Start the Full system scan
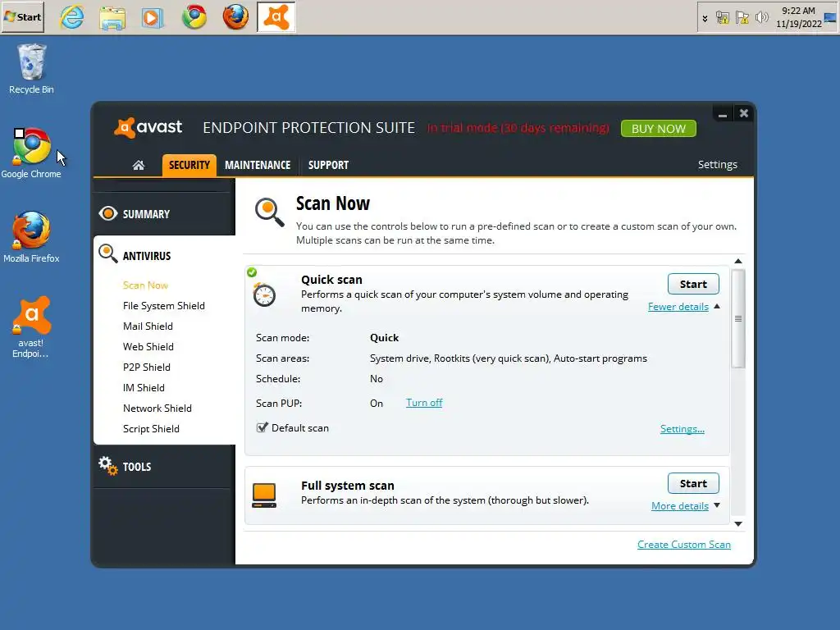Screen dimensions: 840x630 [693, 483]
